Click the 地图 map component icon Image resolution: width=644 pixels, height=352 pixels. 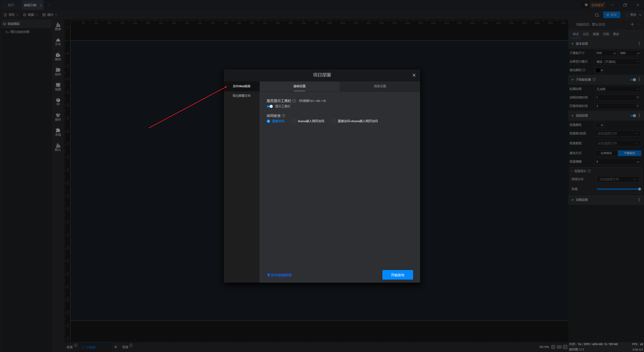[58, 86]
